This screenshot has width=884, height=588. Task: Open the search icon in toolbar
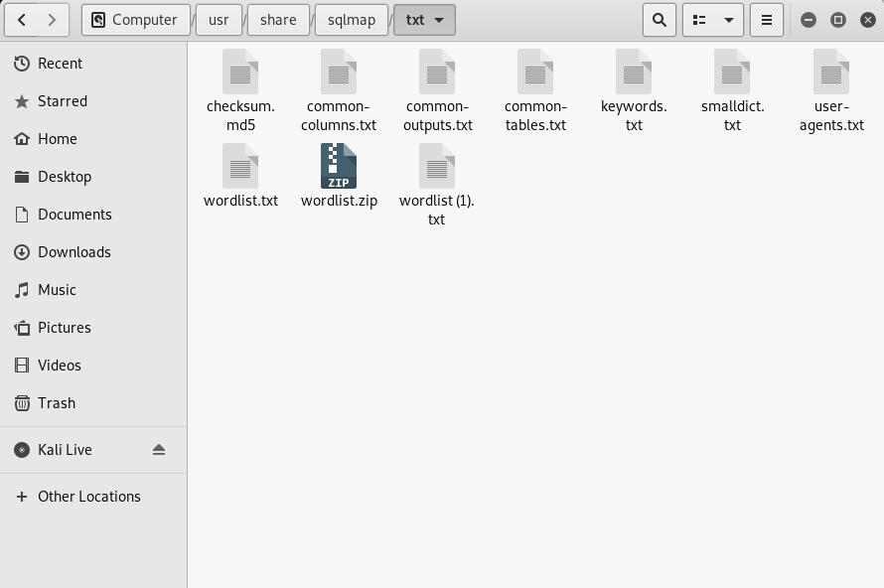click(x=659, y=19)
